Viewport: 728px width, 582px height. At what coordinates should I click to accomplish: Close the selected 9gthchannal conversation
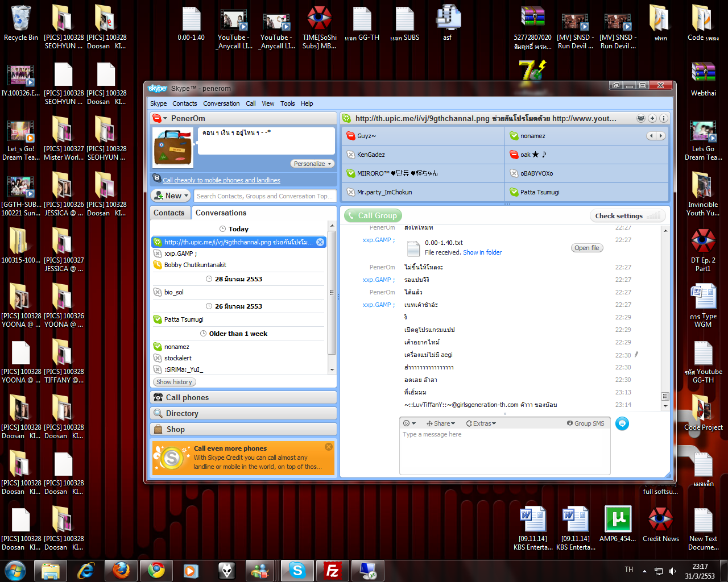pos(320,242)
